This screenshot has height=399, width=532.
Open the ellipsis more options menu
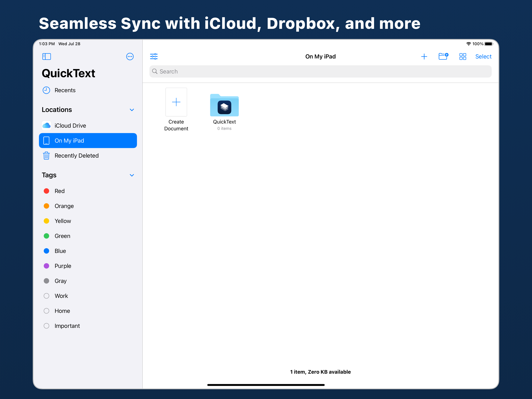click(130, 56)
